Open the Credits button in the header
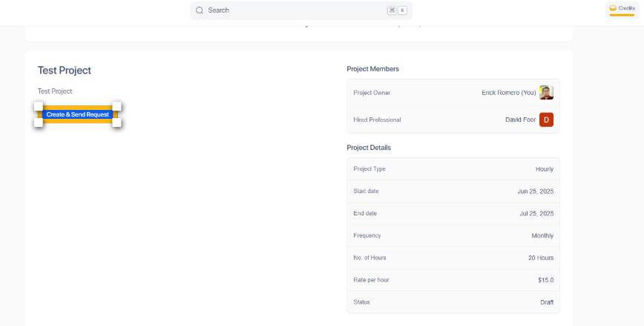Viewport: 644px width, 326px height. (x=622, y=9)
